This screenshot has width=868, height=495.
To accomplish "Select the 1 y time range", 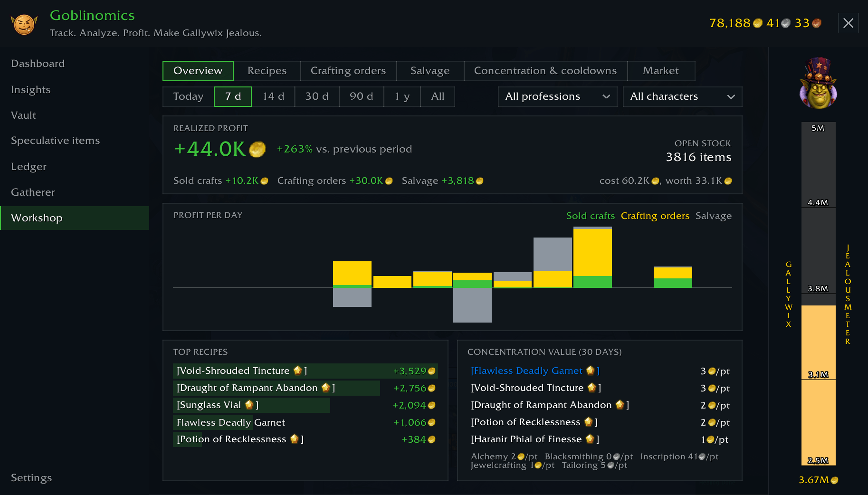I will click(402, 96).
